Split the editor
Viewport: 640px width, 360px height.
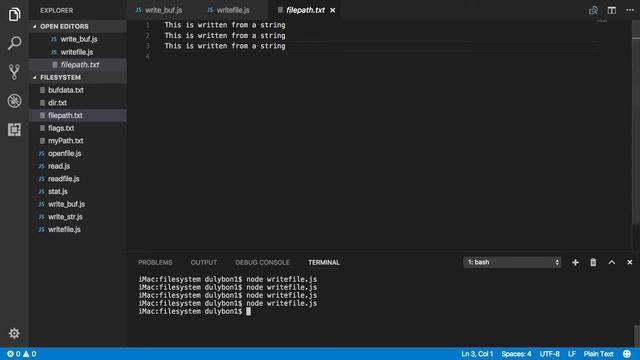click(611, 10)
